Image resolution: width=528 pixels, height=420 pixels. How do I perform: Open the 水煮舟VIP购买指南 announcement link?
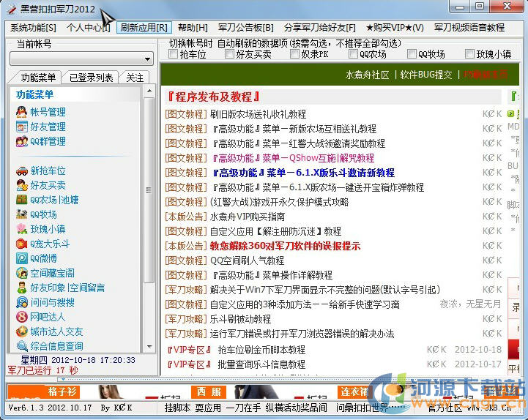pyautogui.click(x=248, y=217)
